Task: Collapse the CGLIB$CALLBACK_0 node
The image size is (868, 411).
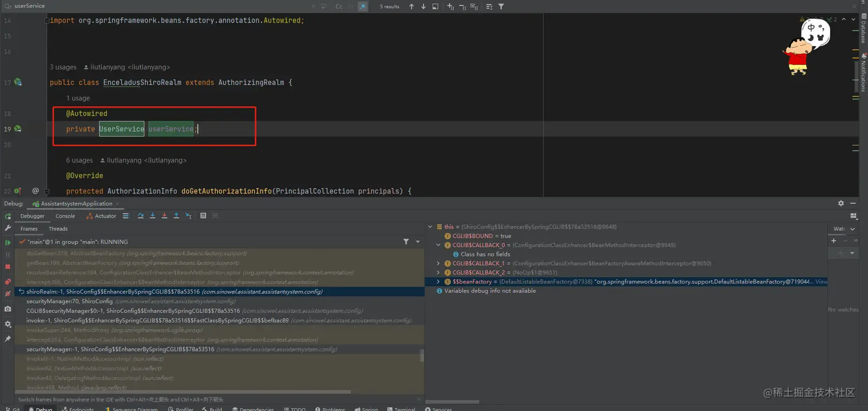Action: [x=439, y=245]
